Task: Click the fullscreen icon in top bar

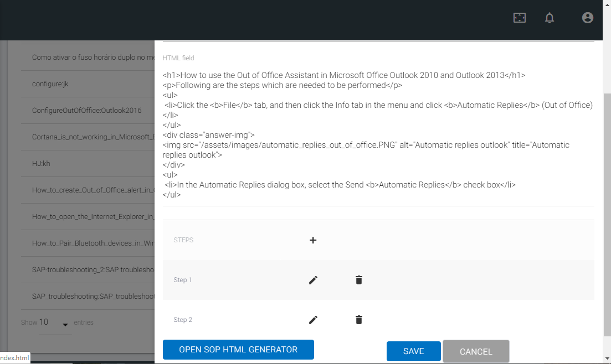Action: [x=519, y=18]
